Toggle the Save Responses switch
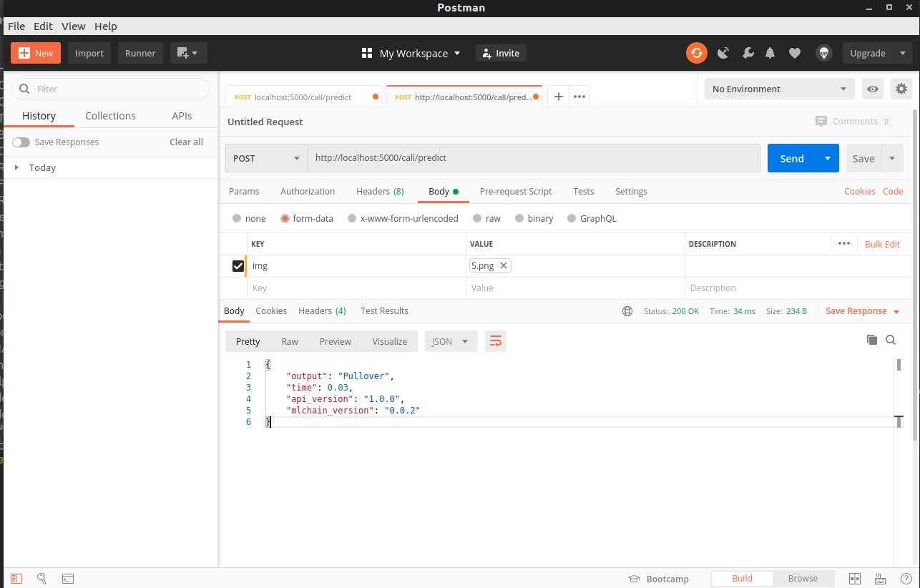Image resolution: width=920 pixels, height=588 pixels. pyautogui.click(x=21, y=142)
